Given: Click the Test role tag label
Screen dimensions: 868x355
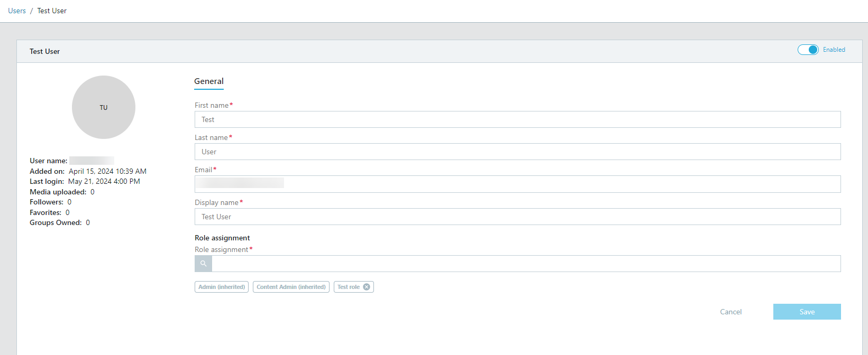Looking at the screenshot, I should pos(349,287).
